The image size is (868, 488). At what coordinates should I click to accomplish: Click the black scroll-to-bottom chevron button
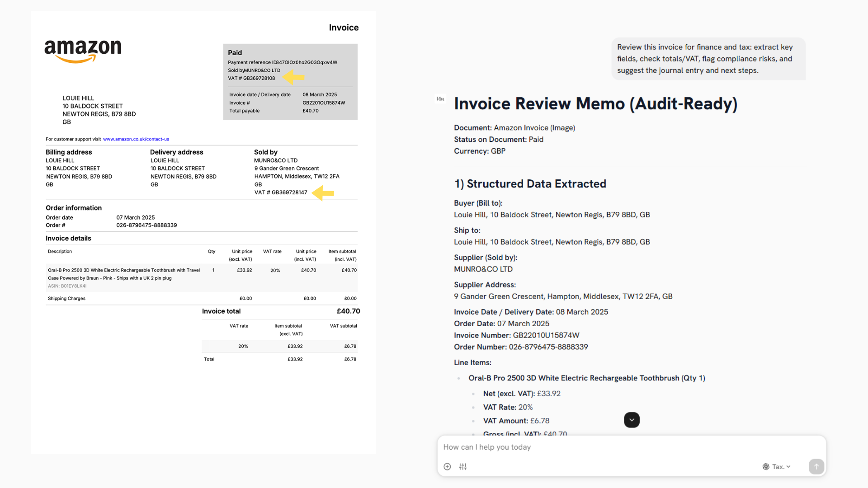(632, 420)
